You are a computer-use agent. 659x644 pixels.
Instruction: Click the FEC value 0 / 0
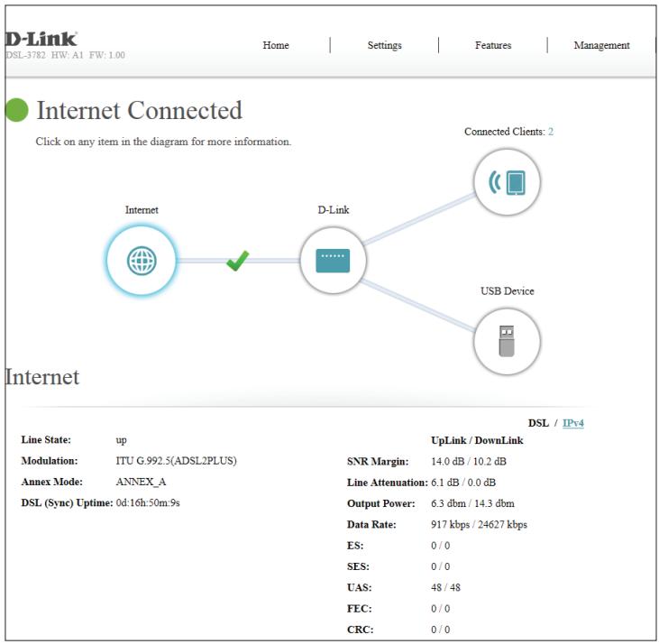click(441, 608)
